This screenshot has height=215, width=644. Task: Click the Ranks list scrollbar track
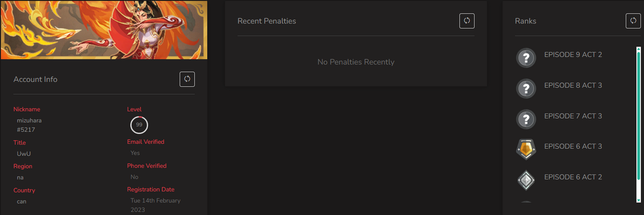638,124
